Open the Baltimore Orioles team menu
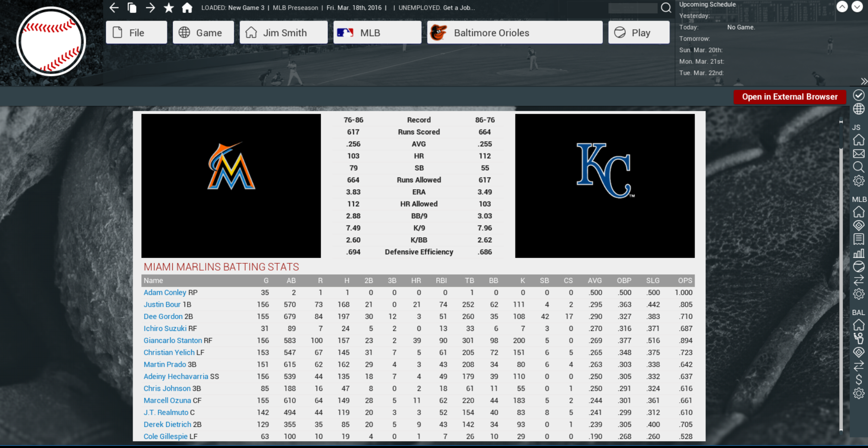Image resolution: width=868 pixels, height=448 pixels. pyautogui.click(x=515, y=32)
